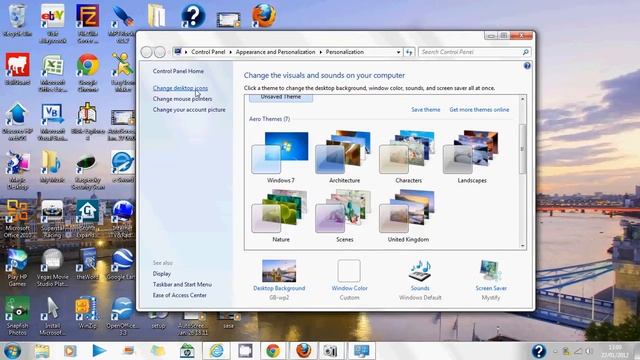The width and height of the screenshot is (640, 360).
Task: Select the Microsoft Office 2010 shortcut
Action: pyautogui.click(x=17, y=219)
